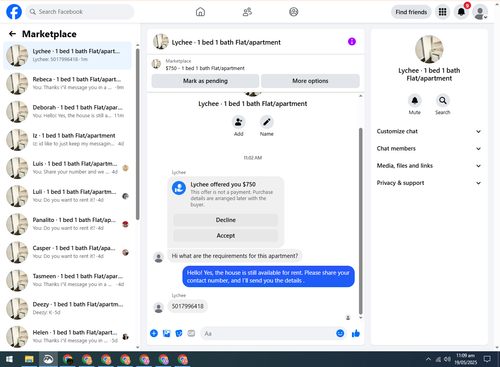
Task: Open File Explorer from taskbar
Action: [29, 359]
